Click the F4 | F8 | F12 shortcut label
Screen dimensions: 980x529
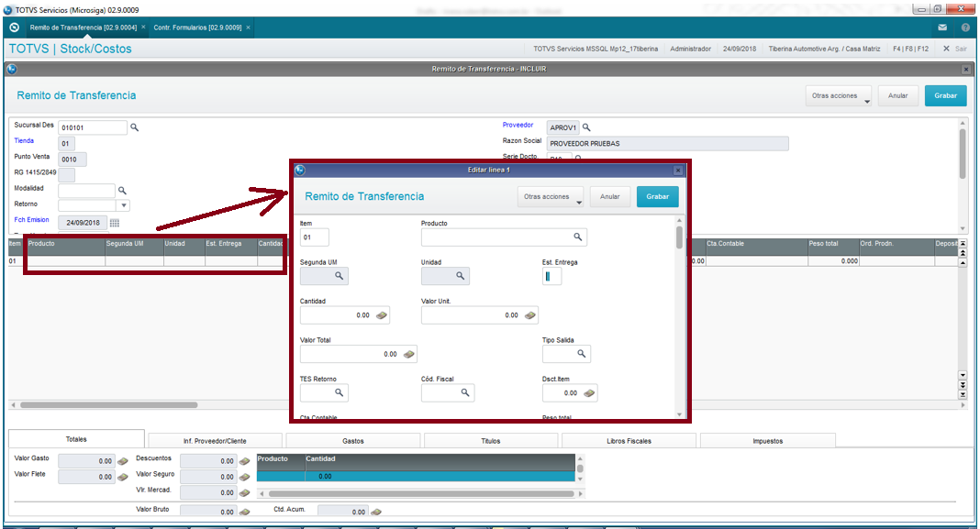coord(910,49)
